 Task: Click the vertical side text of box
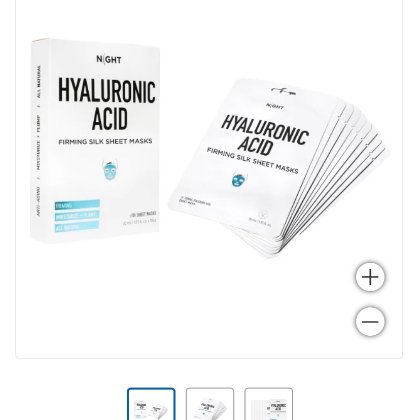coord(39,140)
